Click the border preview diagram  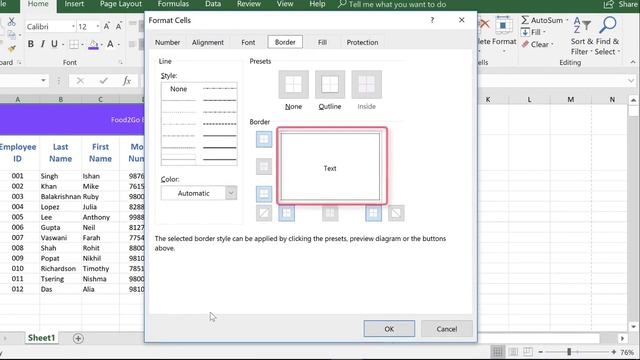[330, 167]
